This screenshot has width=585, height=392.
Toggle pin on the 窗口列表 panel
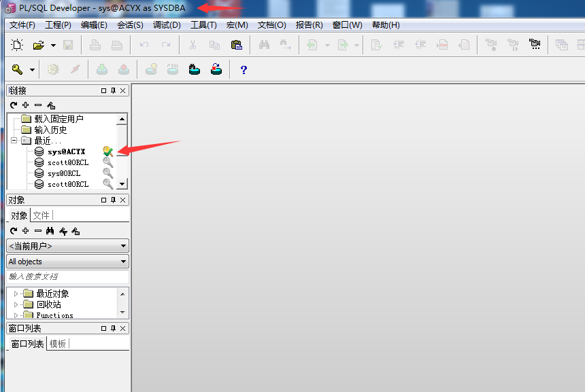[x=113, y=328]
